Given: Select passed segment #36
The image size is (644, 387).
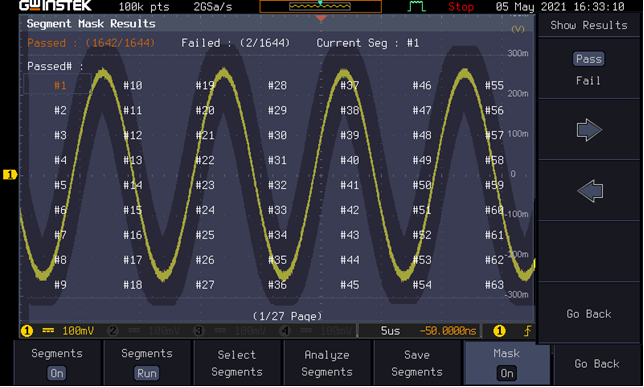Looking at the screenshot, I should pos(277,285).
